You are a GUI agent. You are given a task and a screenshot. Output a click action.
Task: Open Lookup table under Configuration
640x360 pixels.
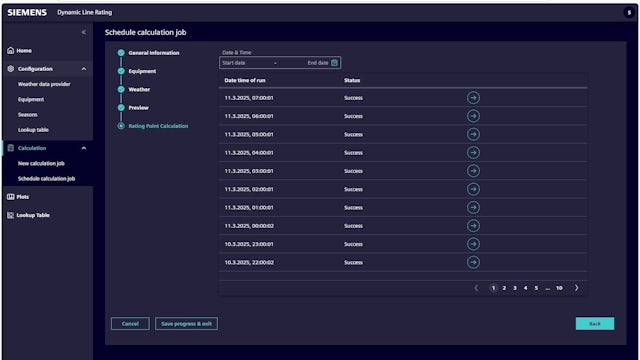(33, 129)
